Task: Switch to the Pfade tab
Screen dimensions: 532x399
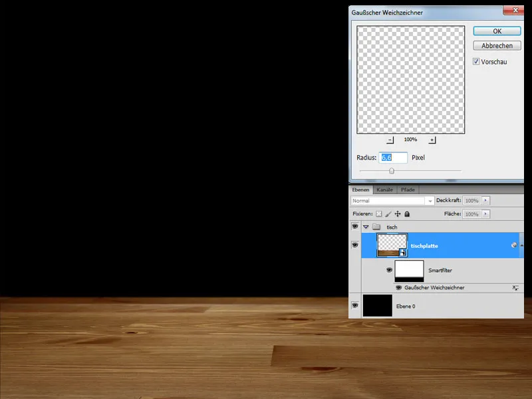Action: tap(408, 190)
